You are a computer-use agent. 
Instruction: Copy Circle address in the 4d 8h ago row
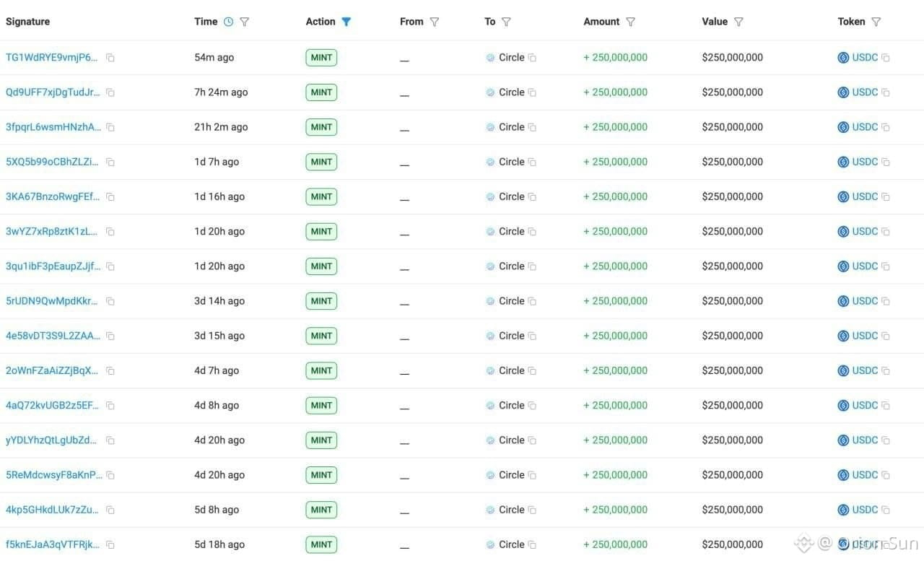[x=532, y=406]
